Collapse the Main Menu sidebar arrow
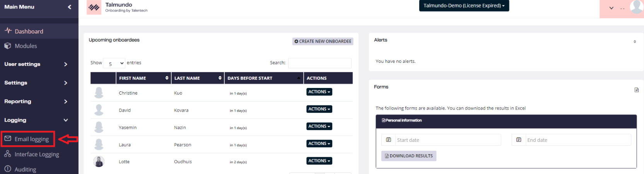644x174 pixels. (x=70, y=7)
